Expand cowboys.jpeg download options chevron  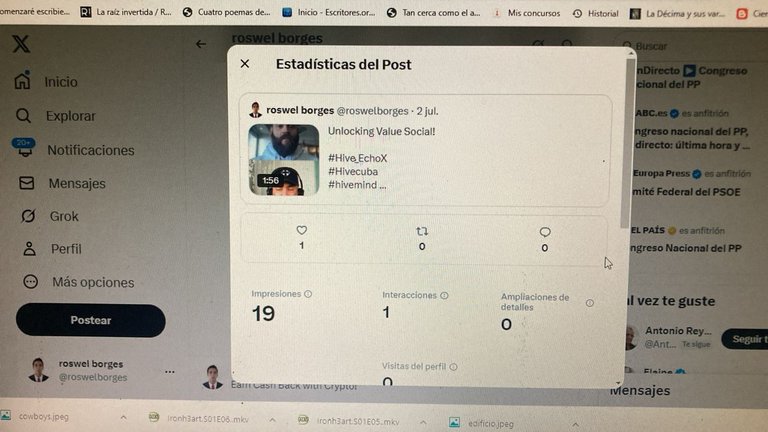pos(123,417)
